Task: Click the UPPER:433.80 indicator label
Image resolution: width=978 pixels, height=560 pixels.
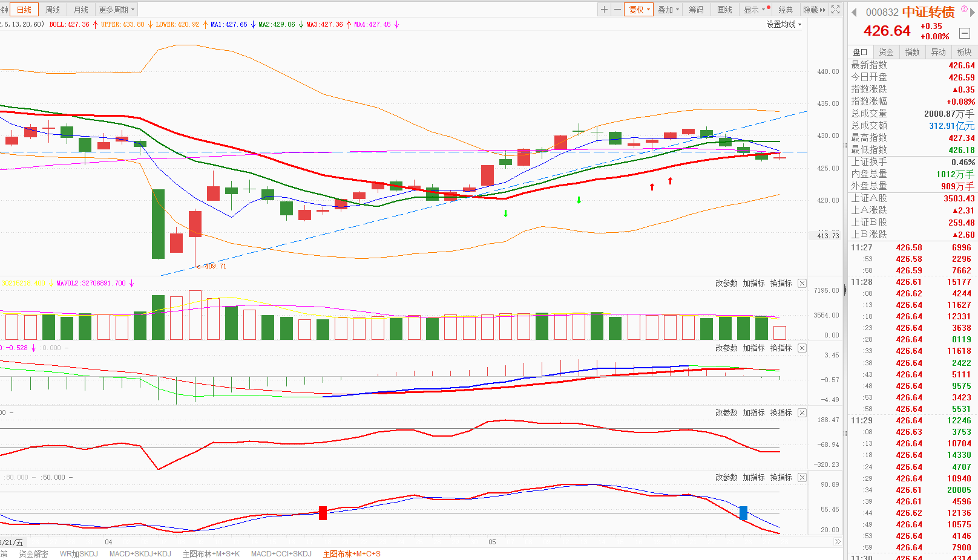Action: tap(123, 24)
